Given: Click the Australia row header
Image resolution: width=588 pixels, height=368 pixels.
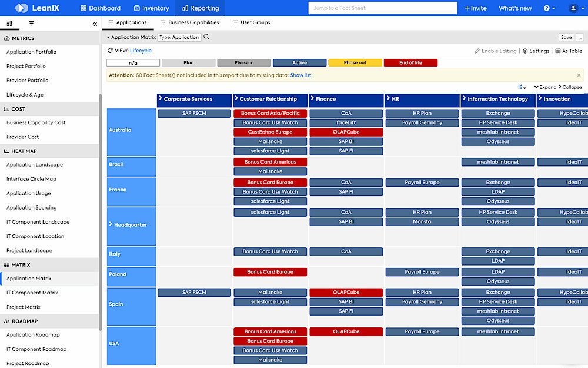Looking at the screenshot, I should (131, 132).
